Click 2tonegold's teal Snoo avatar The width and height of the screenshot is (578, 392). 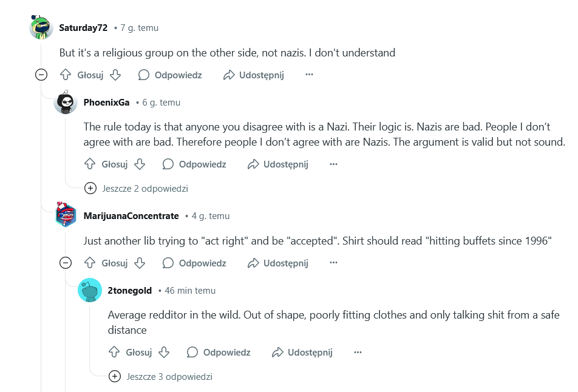[x=90, y=290]
